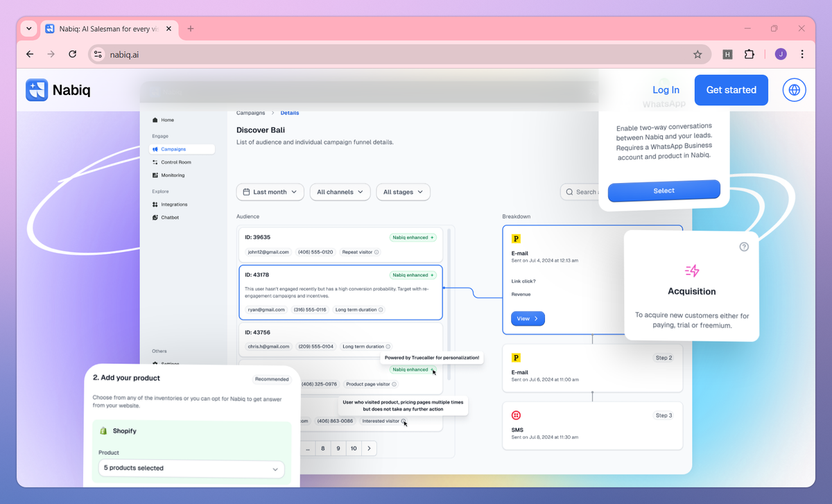Click the View button in E-mail card
This screenshot has height=504, width=832.
point(528,319)
